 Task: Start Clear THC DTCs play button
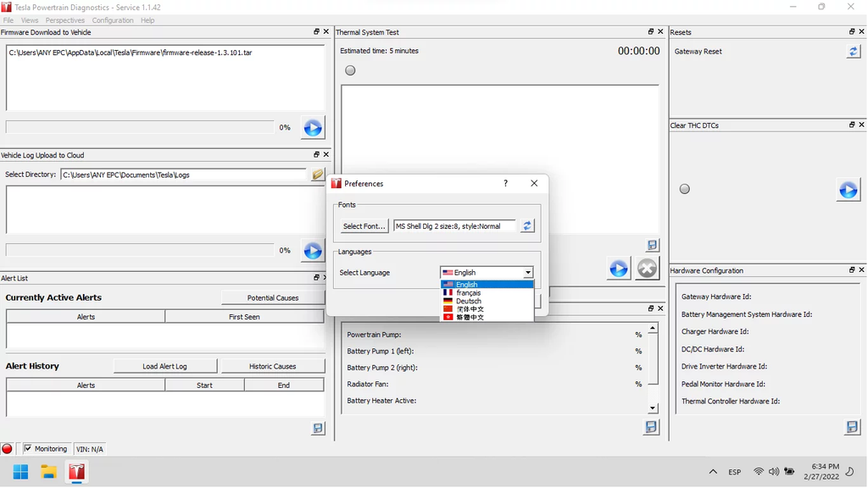click(x=848, y=190)
